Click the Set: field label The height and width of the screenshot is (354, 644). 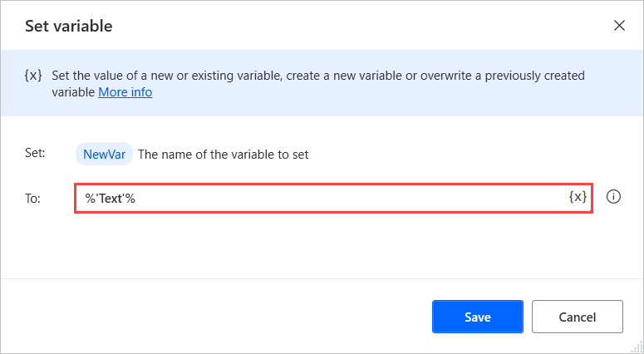click(35, 154)
